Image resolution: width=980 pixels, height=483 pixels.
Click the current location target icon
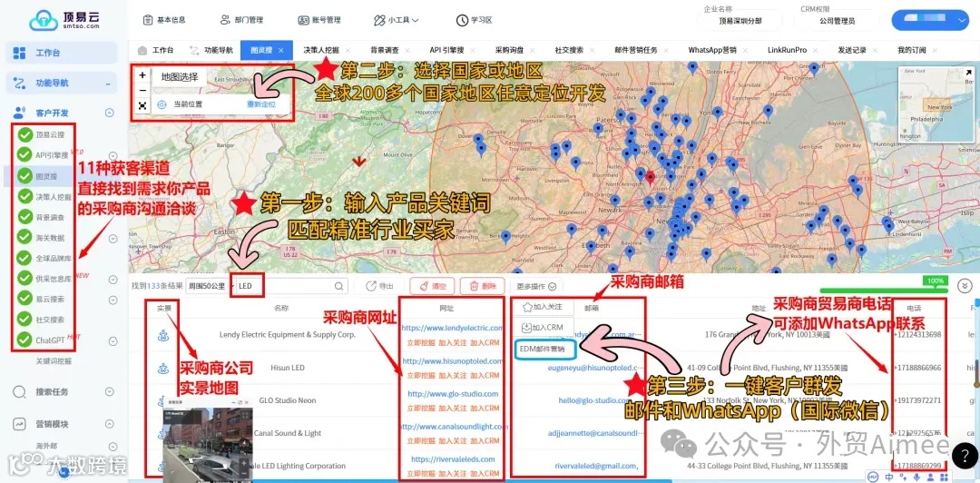162,105
